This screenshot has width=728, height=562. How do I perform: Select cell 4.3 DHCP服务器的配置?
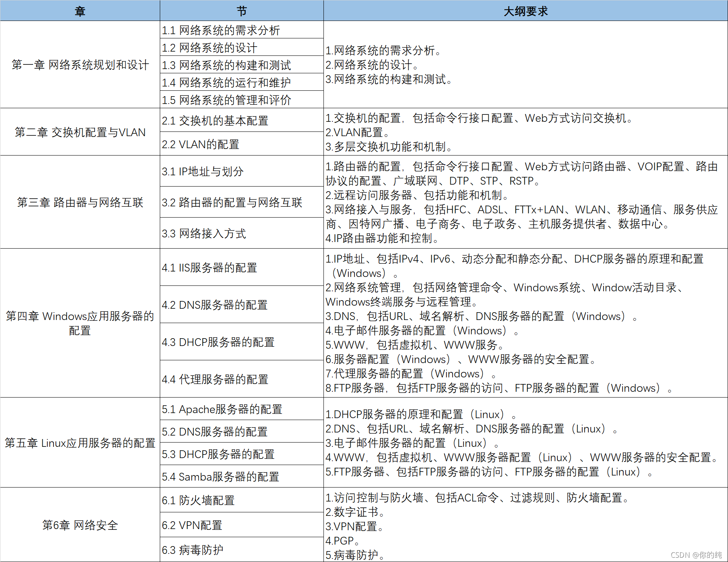point(242,342)
